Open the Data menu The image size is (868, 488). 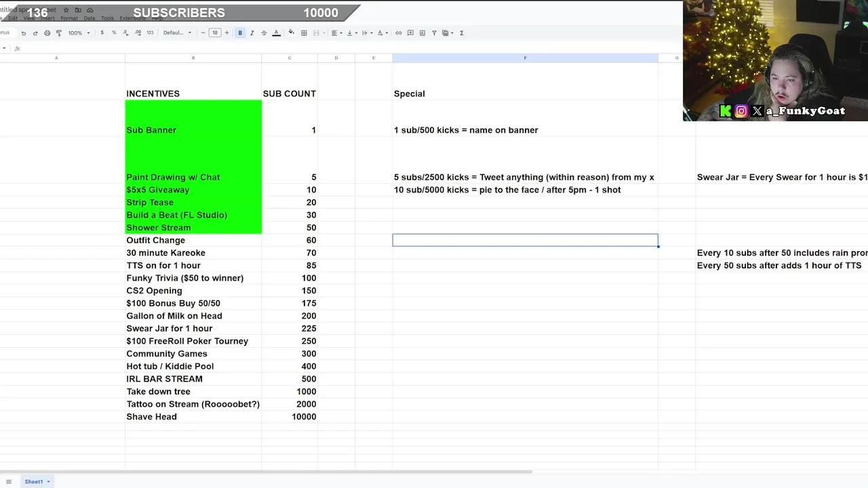[x=90, y=18]
